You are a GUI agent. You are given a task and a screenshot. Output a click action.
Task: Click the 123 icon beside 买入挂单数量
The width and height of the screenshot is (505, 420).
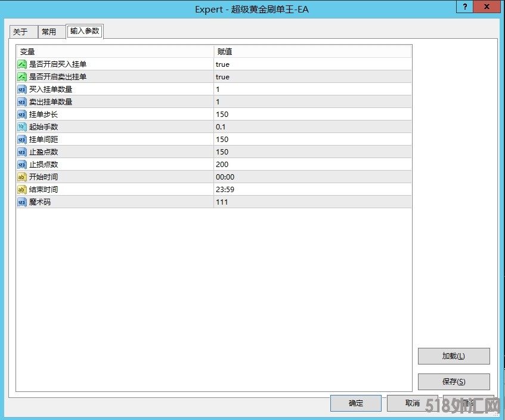click(22, 89)
